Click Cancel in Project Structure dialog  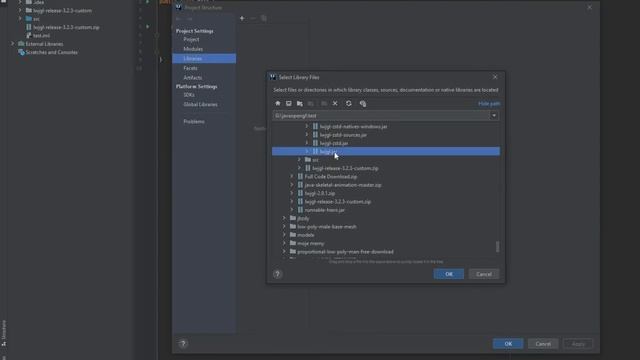(543, 344)
